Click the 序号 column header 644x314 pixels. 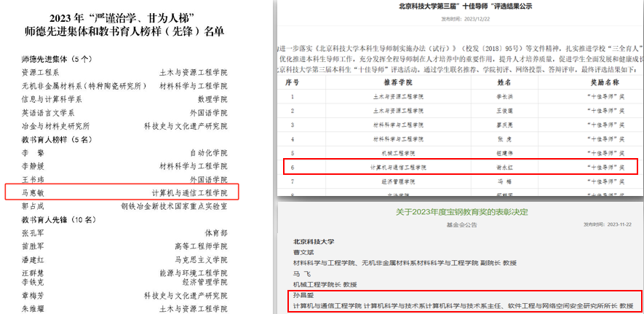(292, 82)
